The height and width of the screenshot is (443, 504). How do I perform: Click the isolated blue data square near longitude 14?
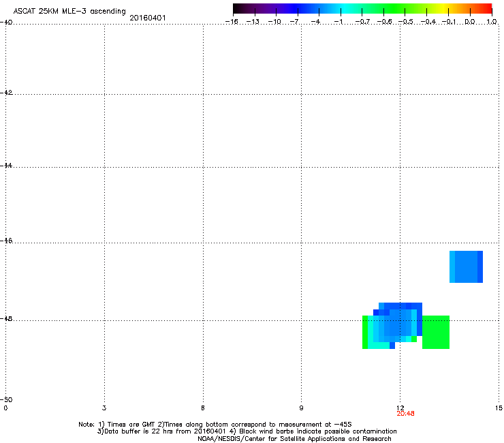coord(466,266)
